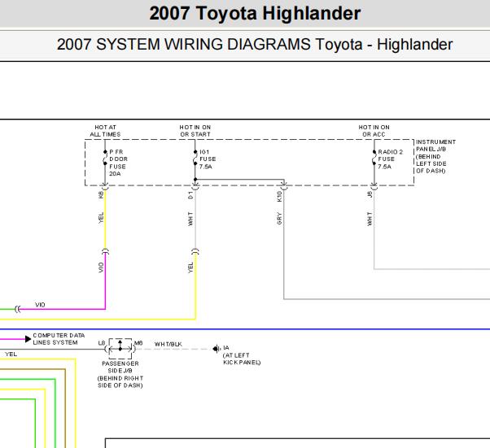490x448 pixels.
Task: Click the D1 connector label
Action: point(190,195)
